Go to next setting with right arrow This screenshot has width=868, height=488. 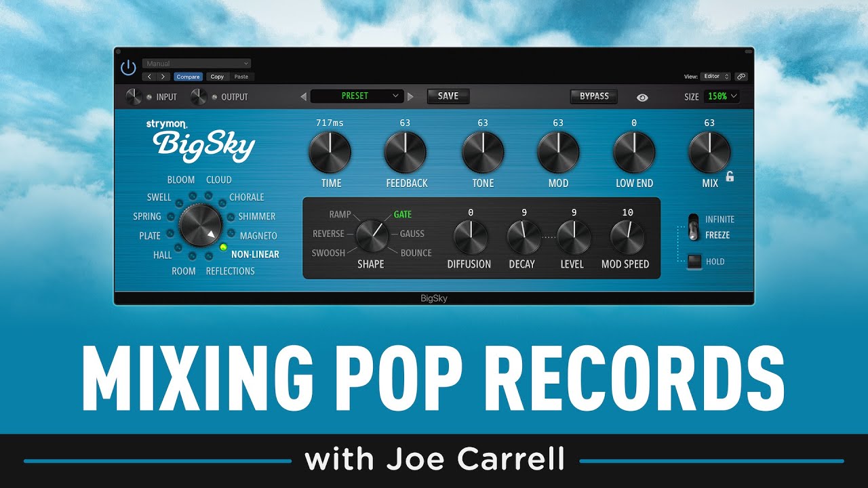tap(163, 77)
